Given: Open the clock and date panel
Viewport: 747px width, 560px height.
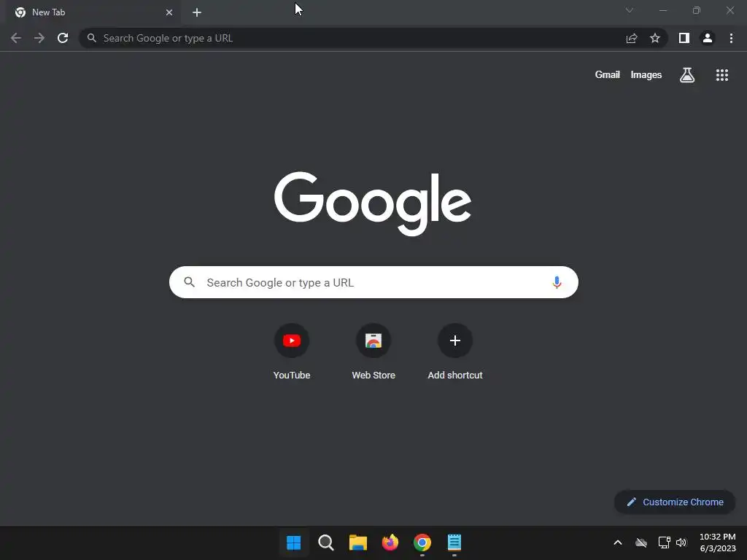Looking at the screenshot, I should click(718, 542).
